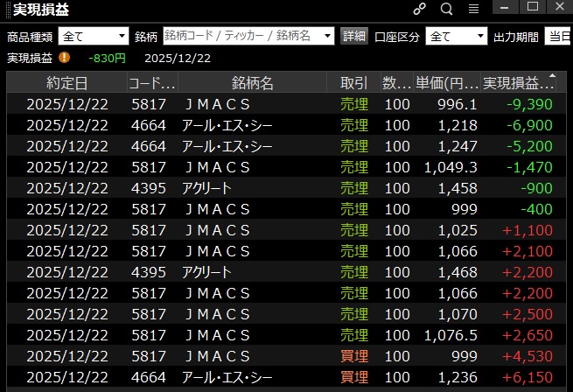The height and width of the screenshot is (392, 573).
Task: Open the 商品種類 dropdown set to 全て
Action: coord(93,36)
